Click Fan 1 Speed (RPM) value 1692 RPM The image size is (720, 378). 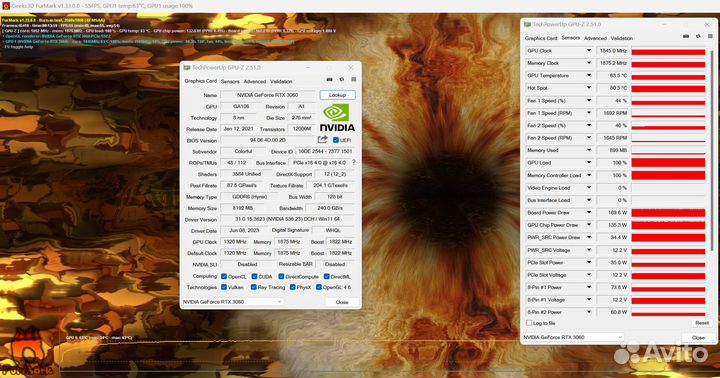(x=613, y=113)
